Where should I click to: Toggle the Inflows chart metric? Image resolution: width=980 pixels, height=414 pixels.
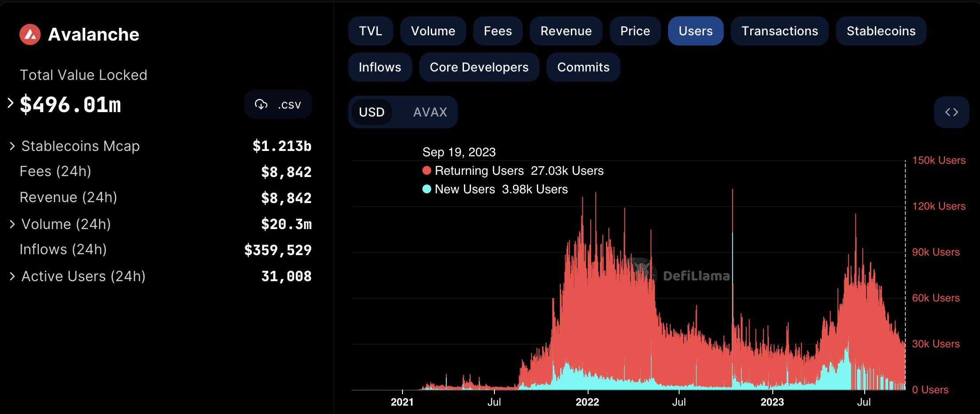[380, 67]
